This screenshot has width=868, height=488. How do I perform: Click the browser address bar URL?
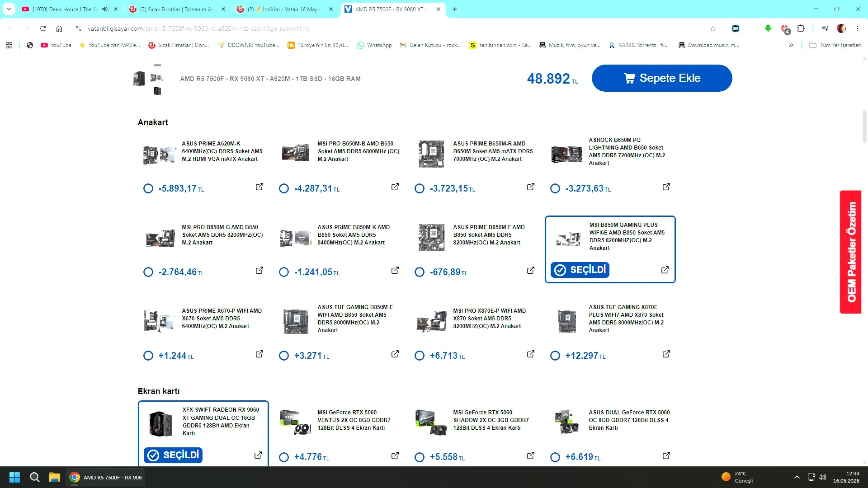click(198, 28)
